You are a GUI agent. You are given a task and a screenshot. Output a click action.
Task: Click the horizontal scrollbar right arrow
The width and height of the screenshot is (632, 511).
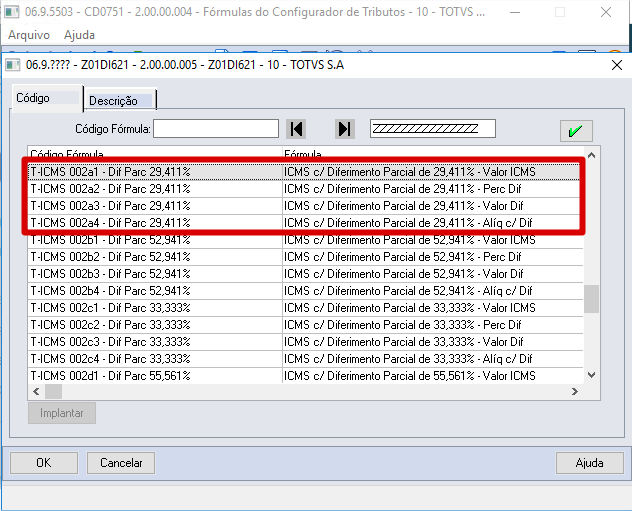[x=575, y=391]
